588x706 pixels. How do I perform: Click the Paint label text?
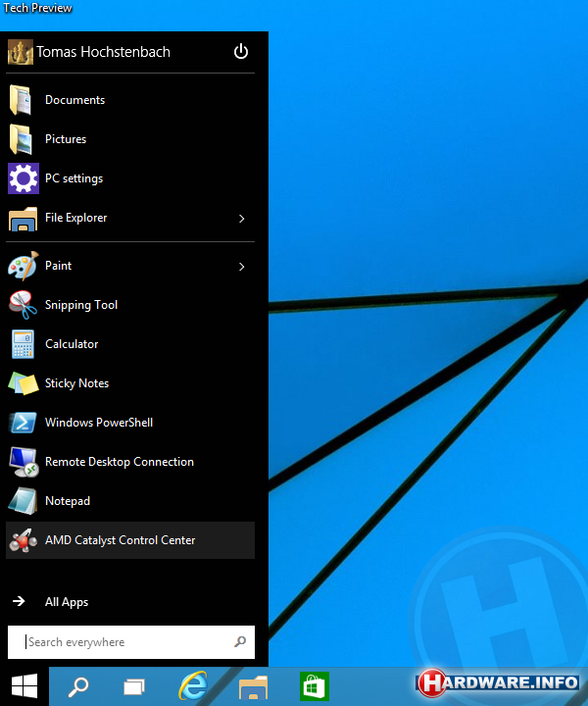pos(58,266)
